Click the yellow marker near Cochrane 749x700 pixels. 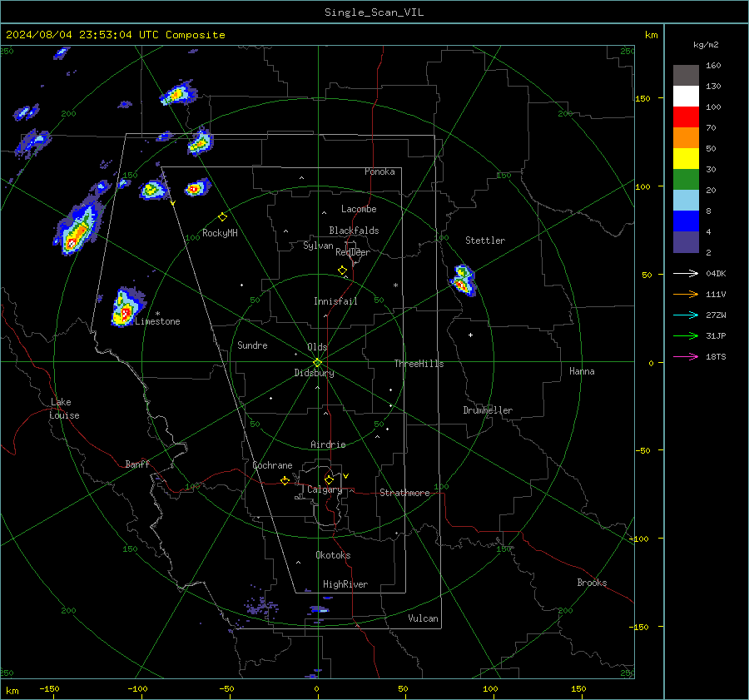285,481
